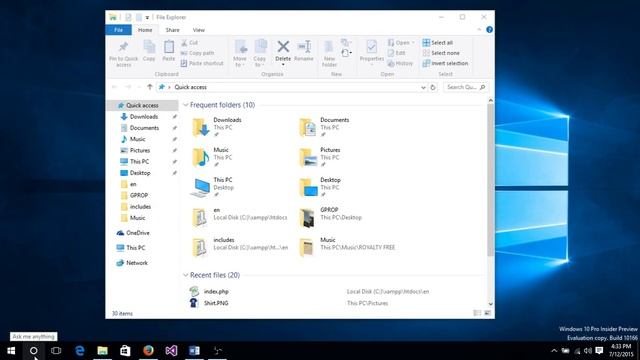
Task: Click the Search Quick access box
Action: [465, 87]
